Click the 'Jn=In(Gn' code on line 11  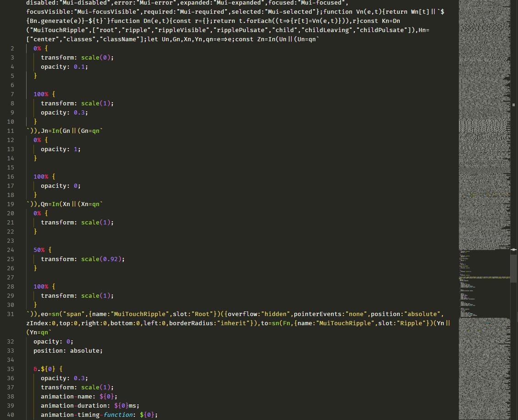click(x=55, y=131)
